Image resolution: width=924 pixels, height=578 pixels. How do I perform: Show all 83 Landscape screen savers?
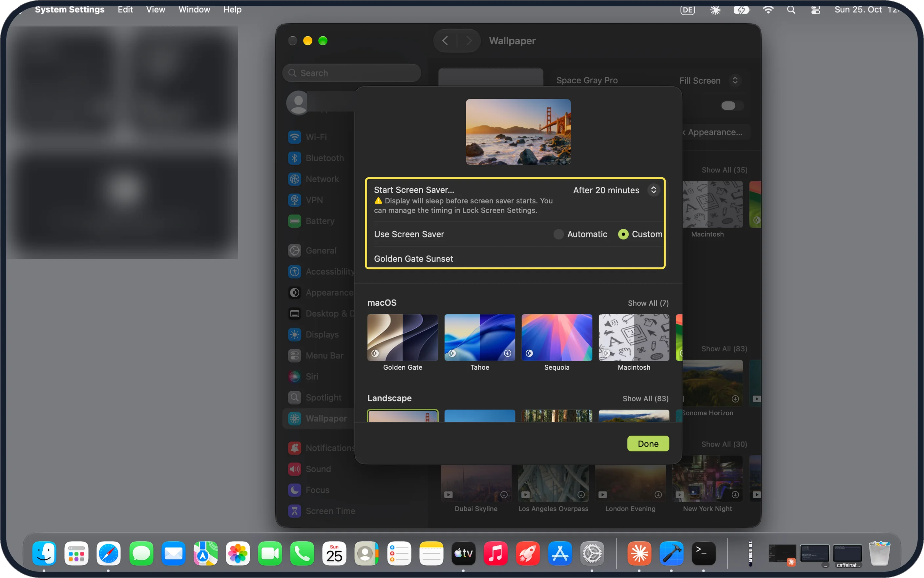click(x=645, y=399)
